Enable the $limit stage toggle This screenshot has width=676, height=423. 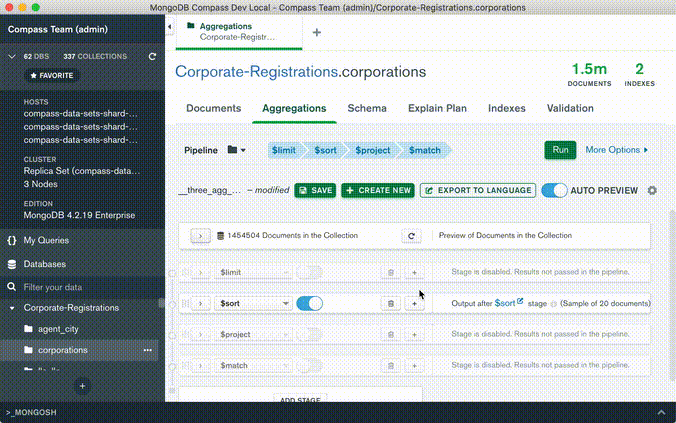point(310,273)
